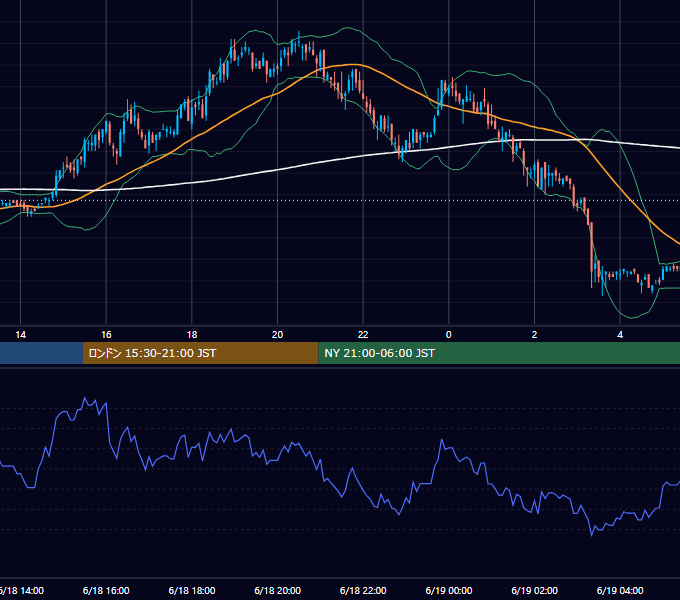
Task: Click the 22 hour label on chart axis
Action: (x=363, y=335)
